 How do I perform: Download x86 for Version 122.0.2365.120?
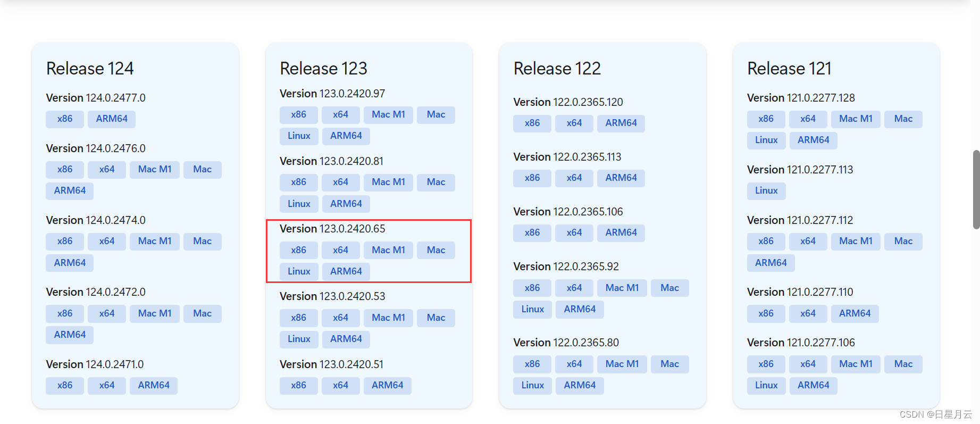tap(532, 123)
